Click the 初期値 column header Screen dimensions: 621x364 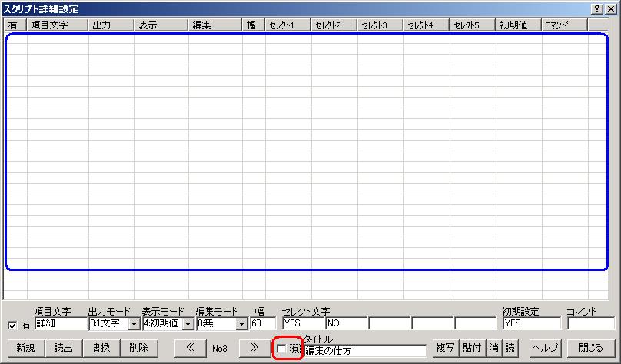click(x=519, y=25)
